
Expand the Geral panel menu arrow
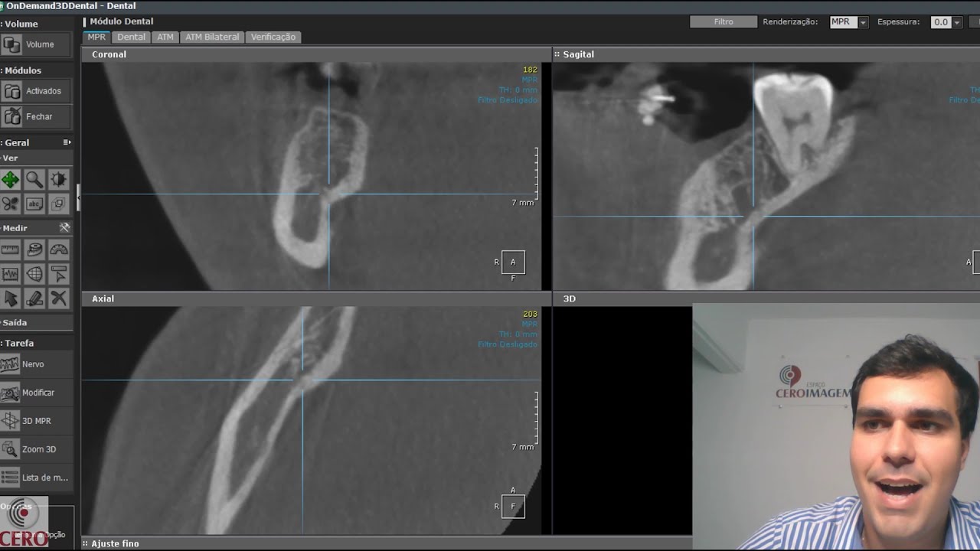pos(67,142)
